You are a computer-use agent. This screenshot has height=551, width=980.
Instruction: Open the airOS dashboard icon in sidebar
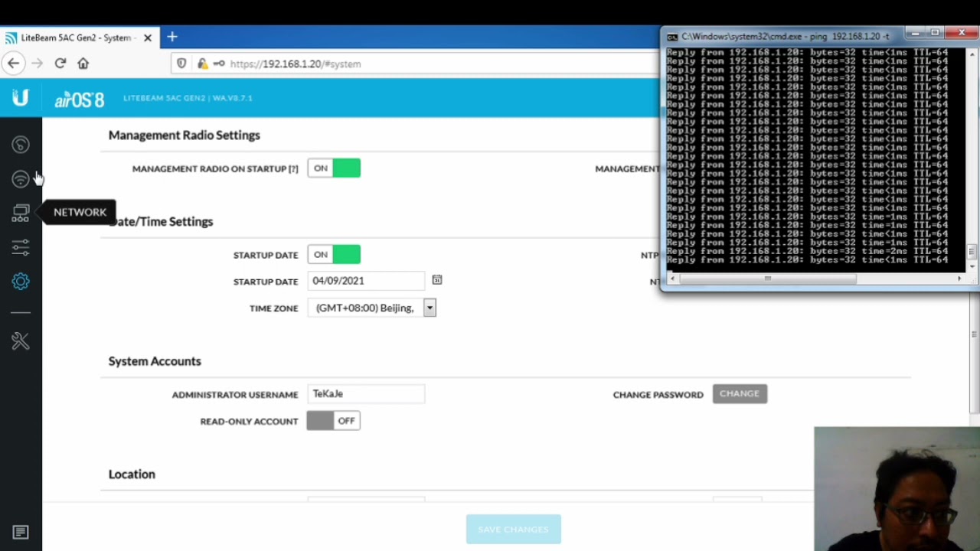pyautogui.click(x=21, y=145)
